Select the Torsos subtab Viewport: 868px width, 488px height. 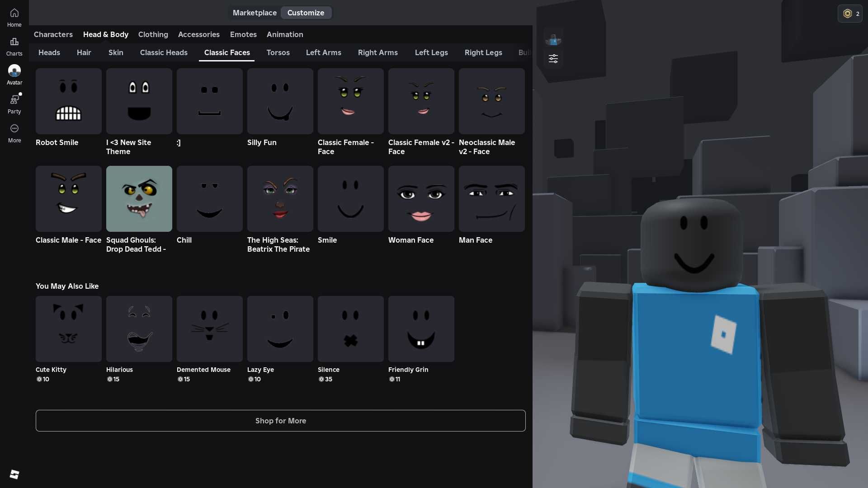click(x=278, y=52)
